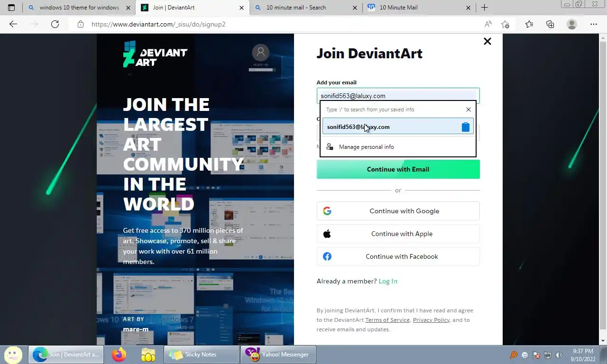Open a new browser tab
The image size is (607, 364).
[x=484, y=8]
